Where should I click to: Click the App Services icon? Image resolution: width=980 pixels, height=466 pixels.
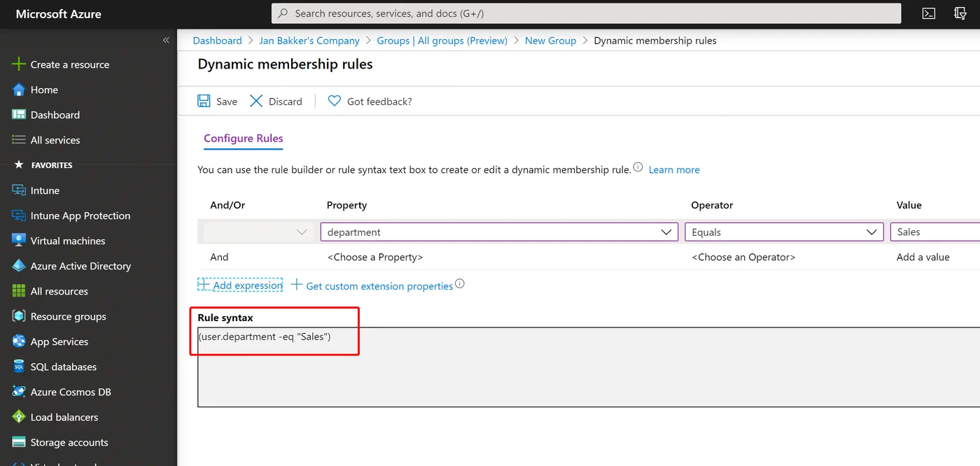[x=19, y=341]
